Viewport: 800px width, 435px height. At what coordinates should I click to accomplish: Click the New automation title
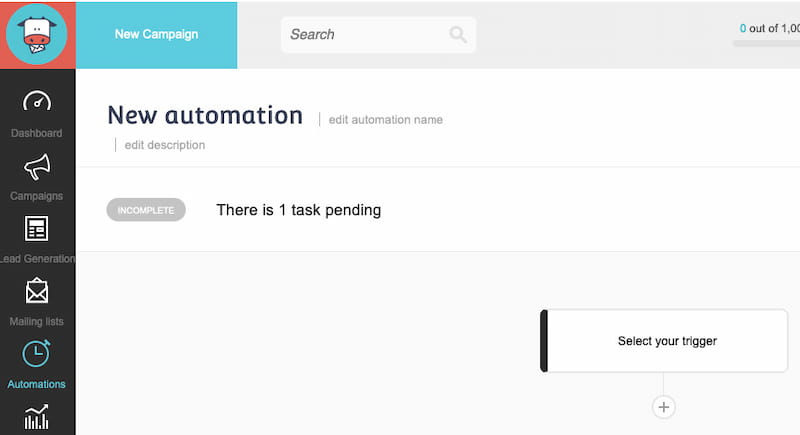pos(205,116)
